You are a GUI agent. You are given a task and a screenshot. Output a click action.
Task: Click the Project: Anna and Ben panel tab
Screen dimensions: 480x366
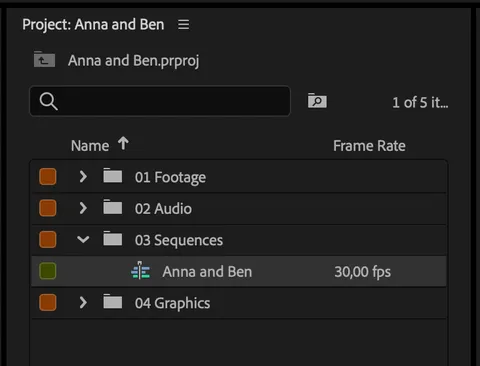(x=93, y=25)
